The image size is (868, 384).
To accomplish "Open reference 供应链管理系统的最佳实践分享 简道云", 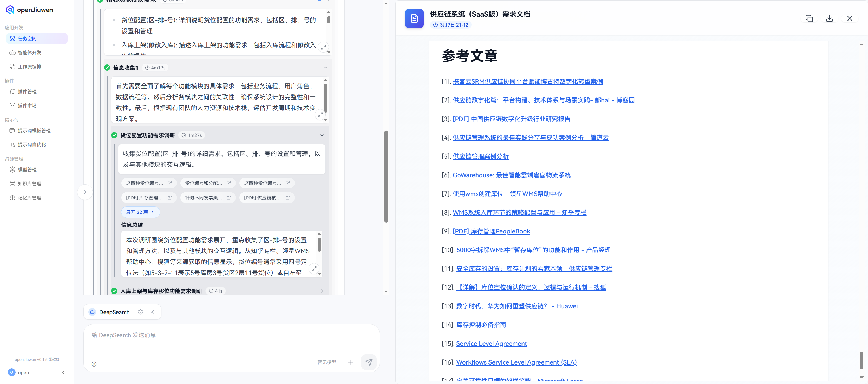I will point(531,138).
